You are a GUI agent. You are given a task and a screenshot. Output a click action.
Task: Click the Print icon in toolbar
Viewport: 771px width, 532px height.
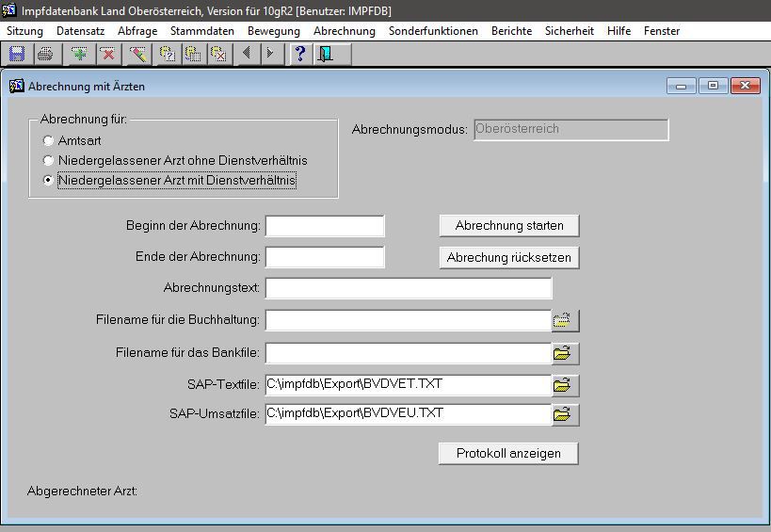click(x=44, y=54)
